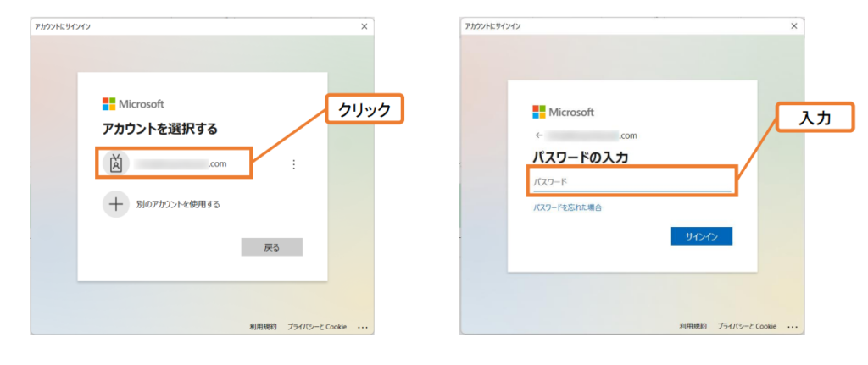Click the Microsoft logo in account picker
The image size is (868, 365).
133,104
